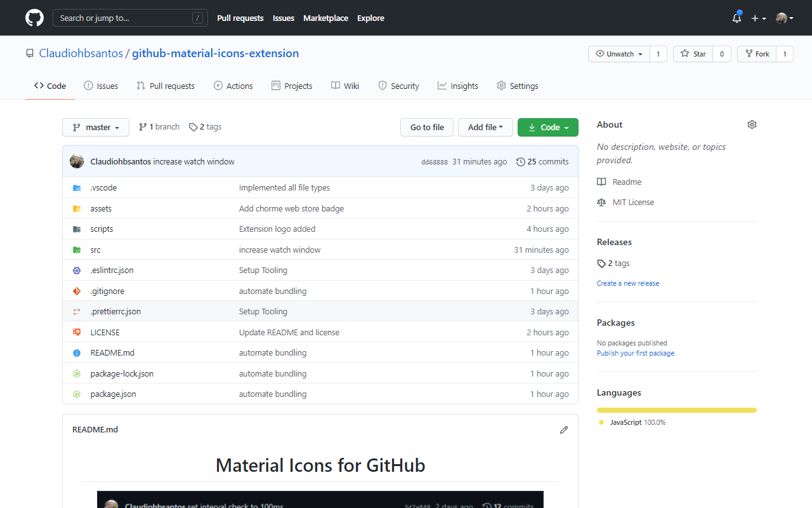Expand the Add file dropdown

(x=485, y=127)
